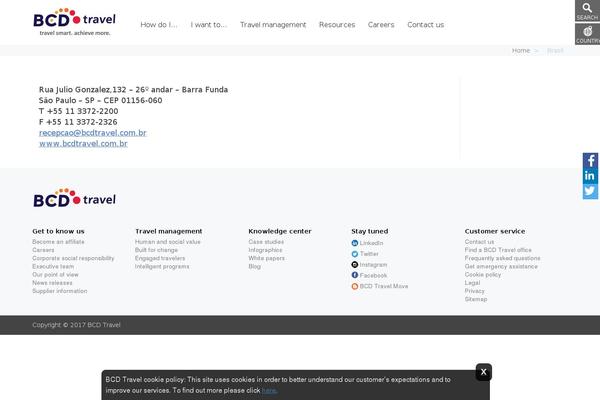The width and height of the screenshot is (600, 400).
Task: Click the BCD Travel Move feed icon
Action: [355, 286]
